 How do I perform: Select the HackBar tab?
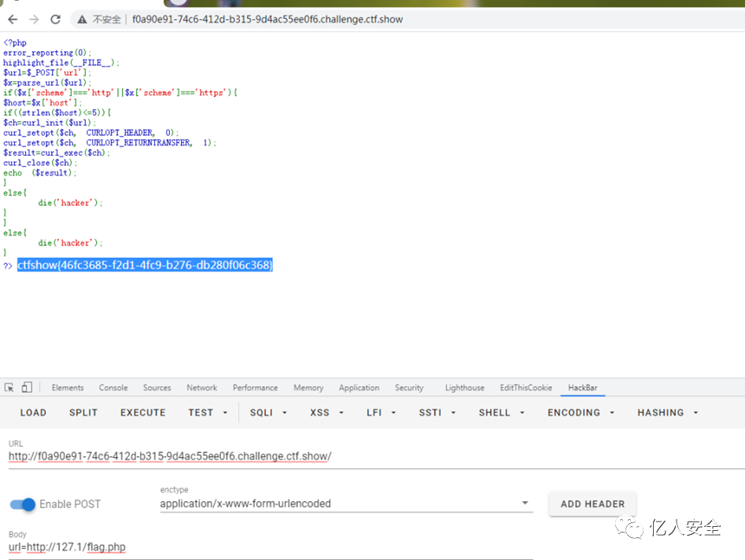583,388
